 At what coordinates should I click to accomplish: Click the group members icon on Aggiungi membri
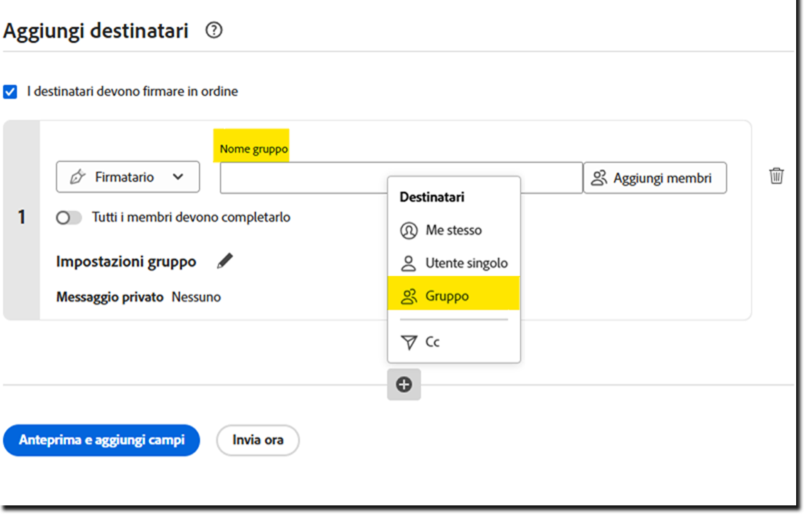coord(599,177)
